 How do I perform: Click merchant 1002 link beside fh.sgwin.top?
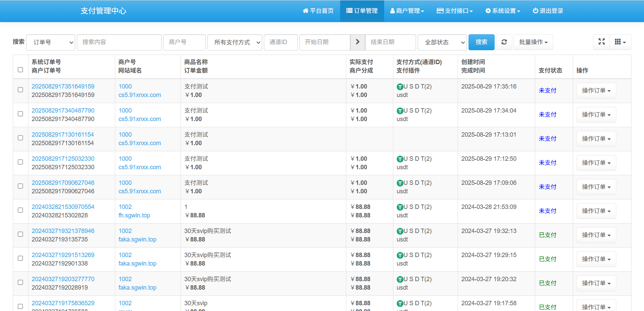(125, 207)
